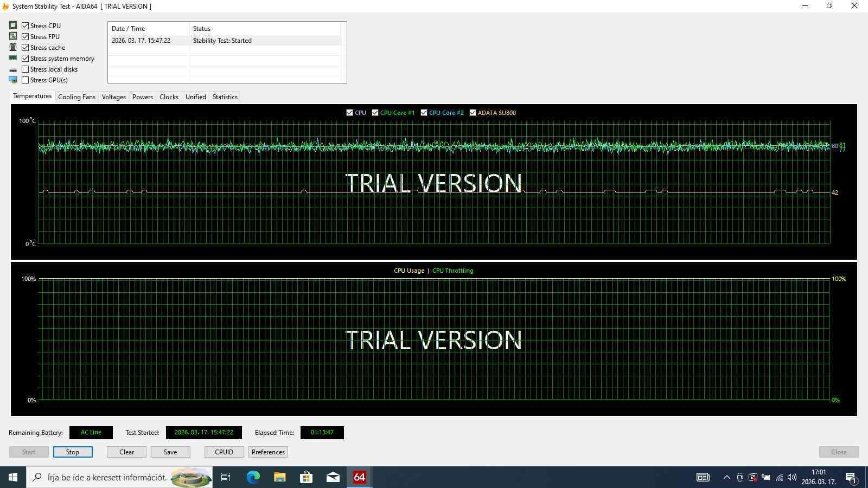Open the Powers tab
Image resolution: width=868 pixels, height=488 pixels.
point(143,97)
